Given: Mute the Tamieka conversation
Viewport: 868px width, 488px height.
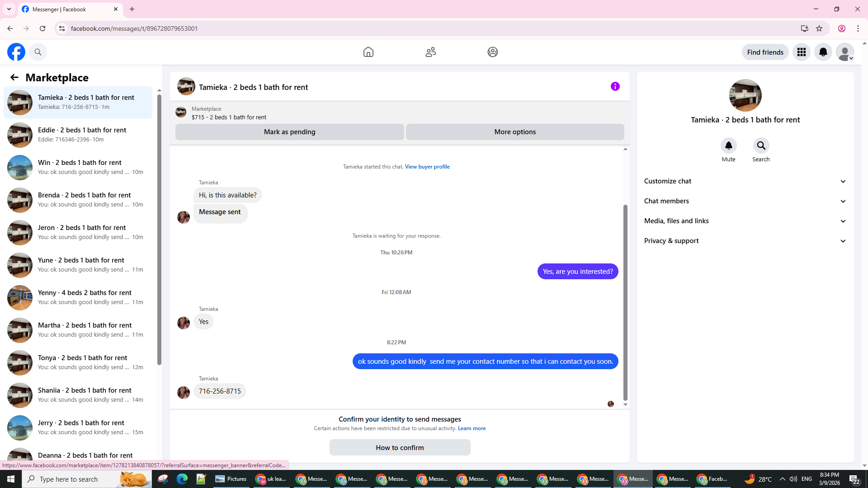Looking at the screenshot, I should pyautogui.click(x=728, y=145).
